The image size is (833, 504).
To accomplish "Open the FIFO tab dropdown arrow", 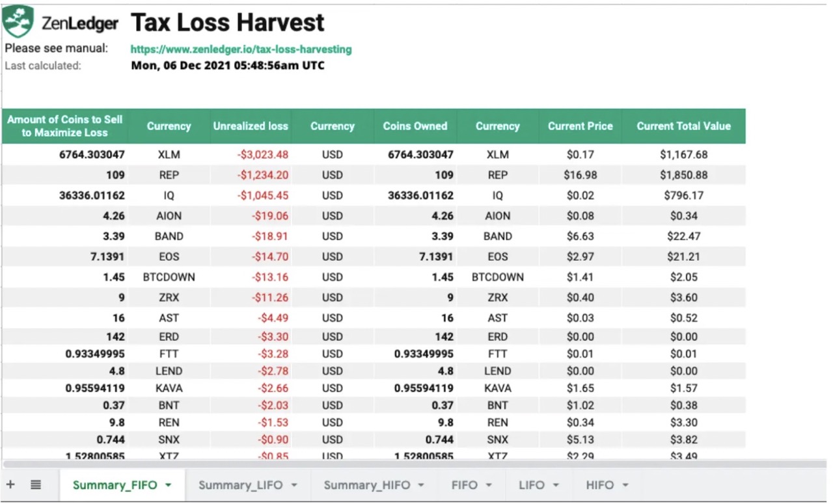I will (488, 484).
